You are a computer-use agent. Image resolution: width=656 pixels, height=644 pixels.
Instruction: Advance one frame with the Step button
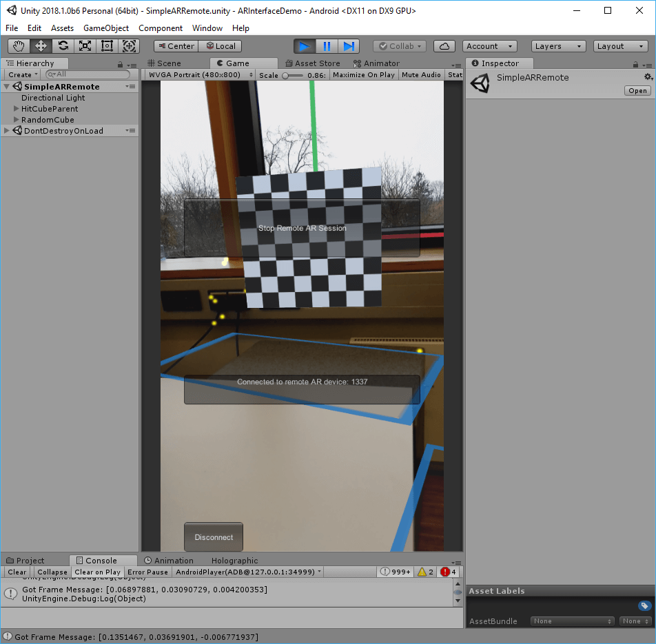pyautogui.click(x=349, y=46)
